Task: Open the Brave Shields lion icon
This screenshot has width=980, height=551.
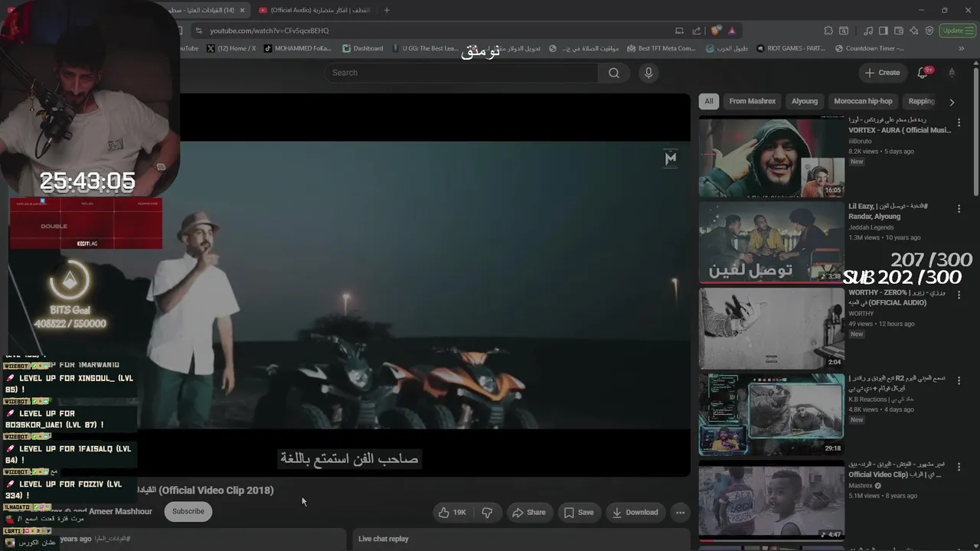Action: (716, 31)
